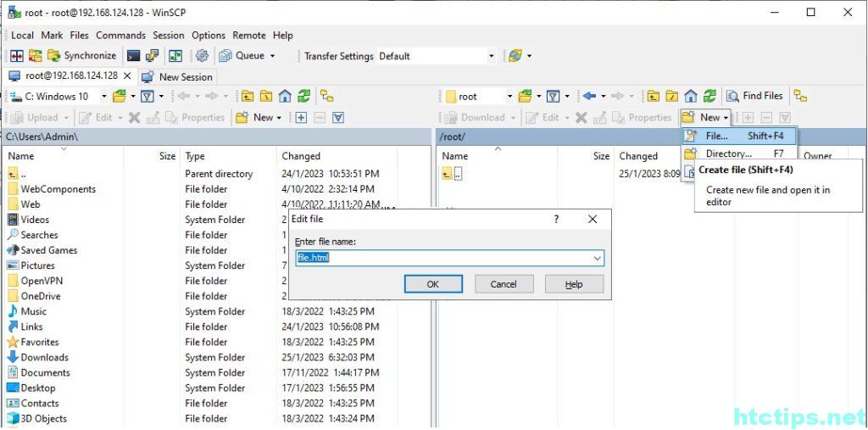The image size is (868, 430).
Task: Click local invert selection icon
Action: tap(339, 118)
